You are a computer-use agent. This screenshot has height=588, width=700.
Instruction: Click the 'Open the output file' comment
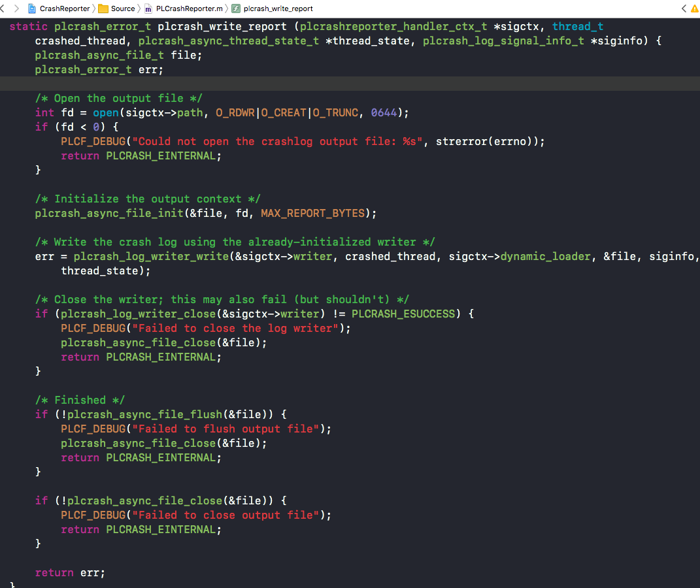pos(119,98)
